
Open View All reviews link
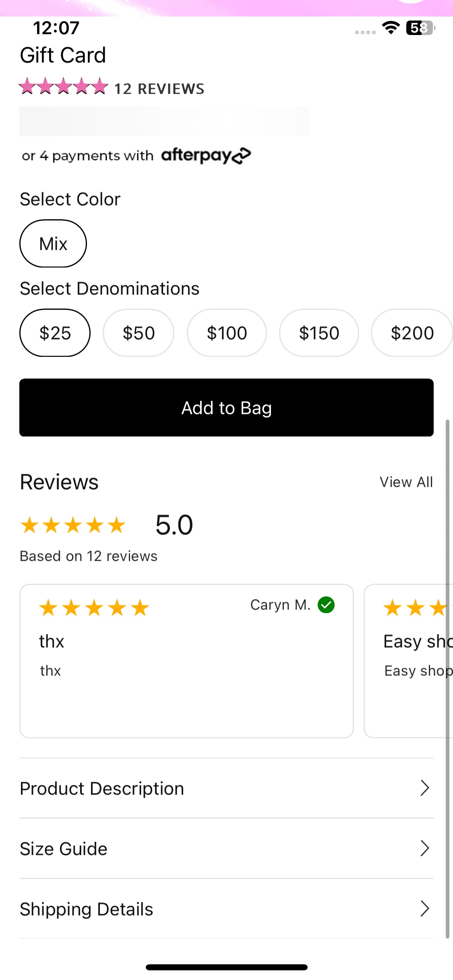pyautogui.click(x=406, y=482)
